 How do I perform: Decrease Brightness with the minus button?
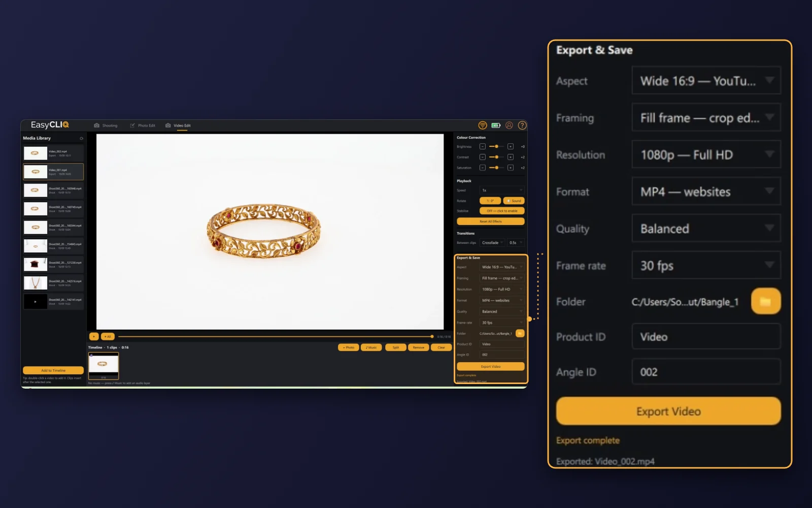tap(483, 146)
